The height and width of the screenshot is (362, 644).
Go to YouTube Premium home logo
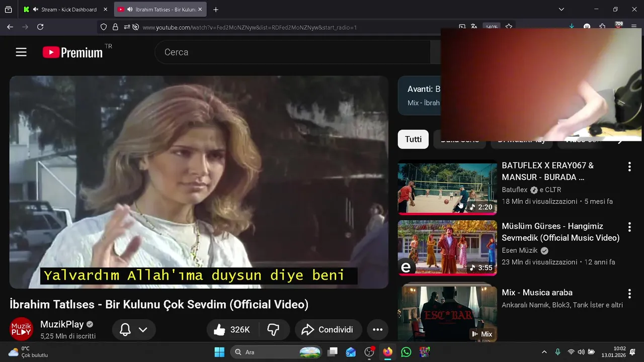click(72, 52)
